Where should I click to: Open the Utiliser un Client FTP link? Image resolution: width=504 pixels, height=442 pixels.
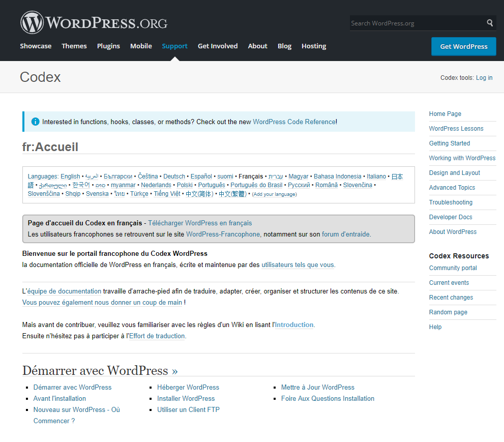[188, 409]
